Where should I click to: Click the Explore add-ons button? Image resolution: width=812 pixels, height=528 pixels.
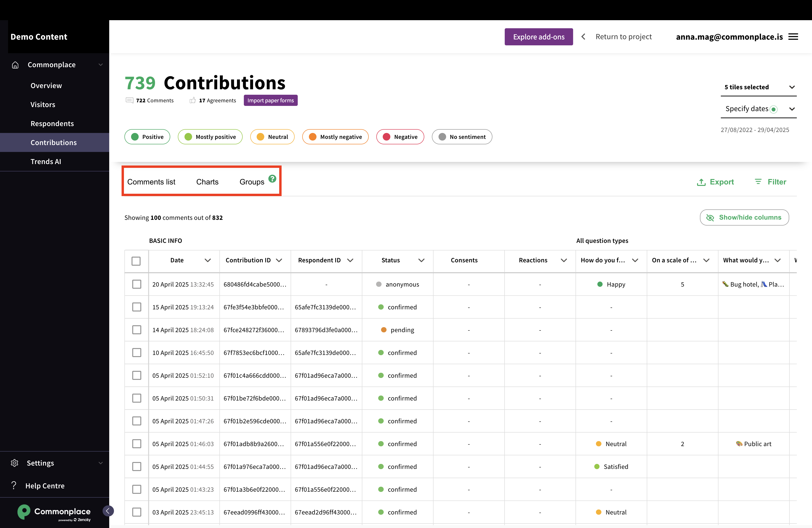[538, 37]
